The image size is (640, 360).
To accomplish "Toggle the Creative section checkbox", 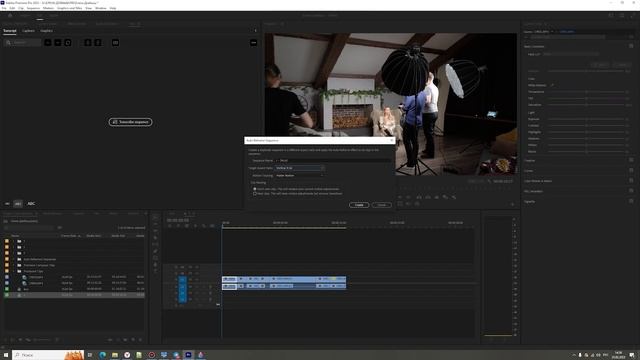I will click(631, 160).
